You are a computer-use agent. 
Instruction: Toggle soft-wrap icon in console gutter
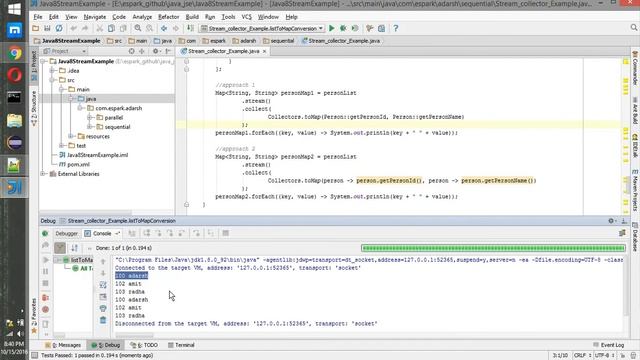click(x=103, y=285)
